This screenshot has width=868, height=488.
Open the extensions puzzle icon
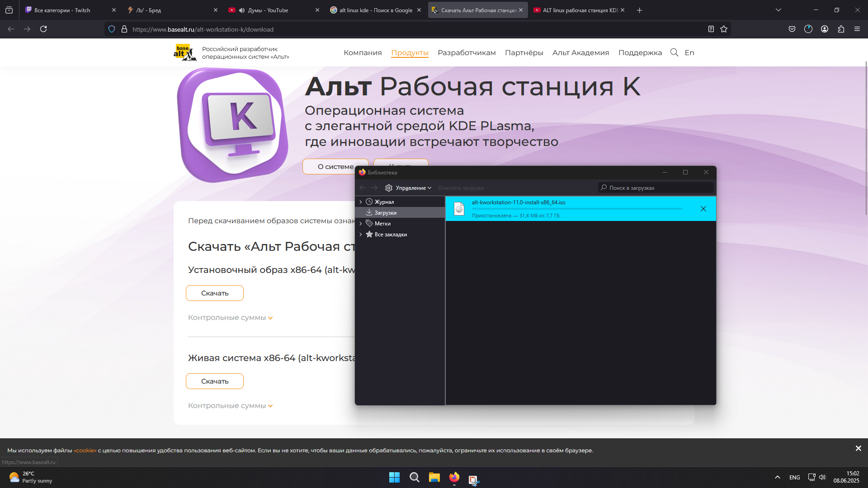click(841, 29)
